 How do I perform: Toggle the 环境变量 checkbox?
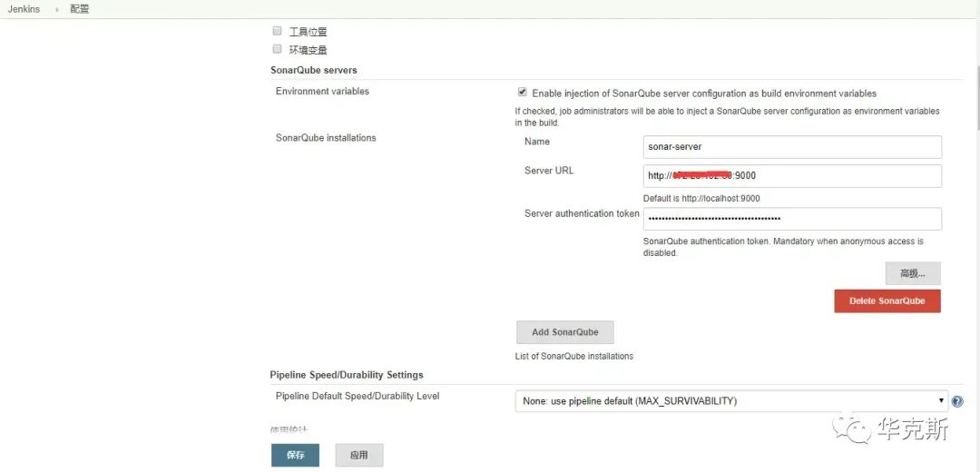pos(278,49)
